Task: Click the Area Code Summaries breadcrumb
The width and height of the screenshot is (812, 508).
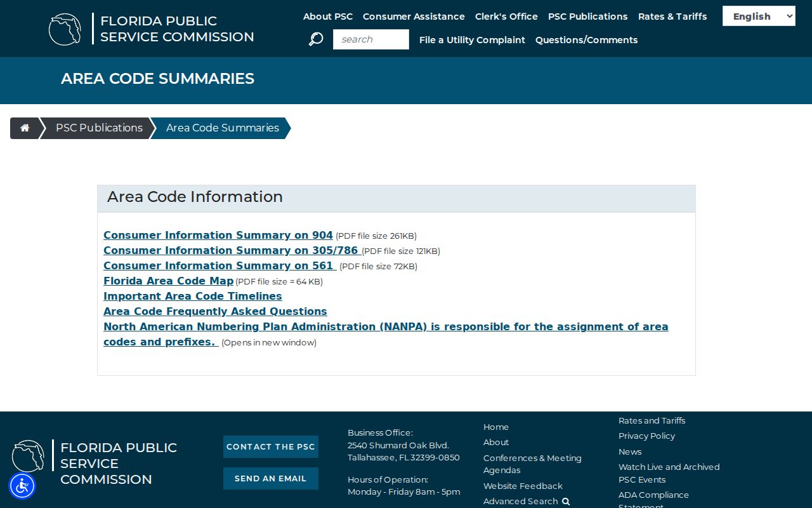Action: pyautogui.click(x=223, y=128)
